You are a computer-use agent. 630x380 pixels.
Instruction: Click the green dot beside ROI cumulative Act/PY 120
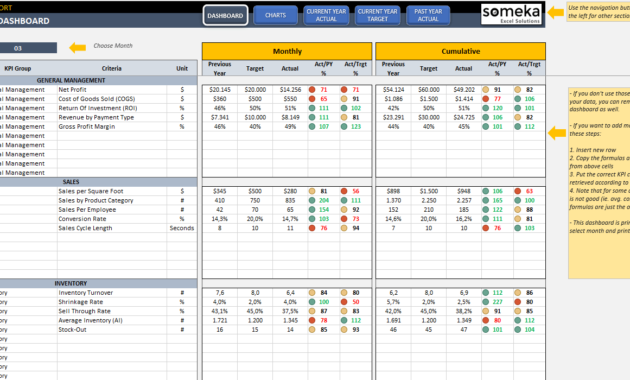coord(485,108)
